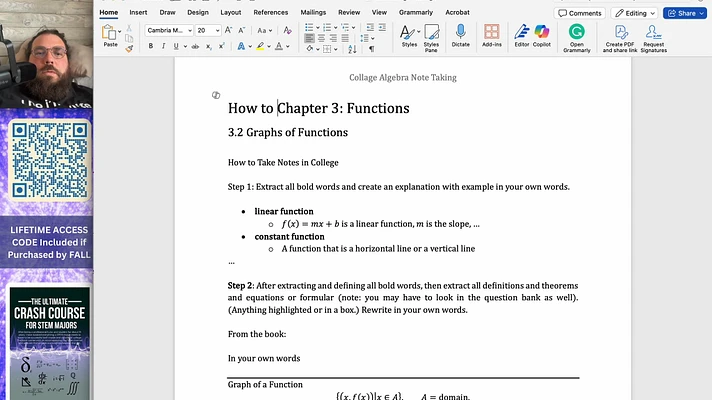
Task: Insert numbered list
Action: pos(327,28)
